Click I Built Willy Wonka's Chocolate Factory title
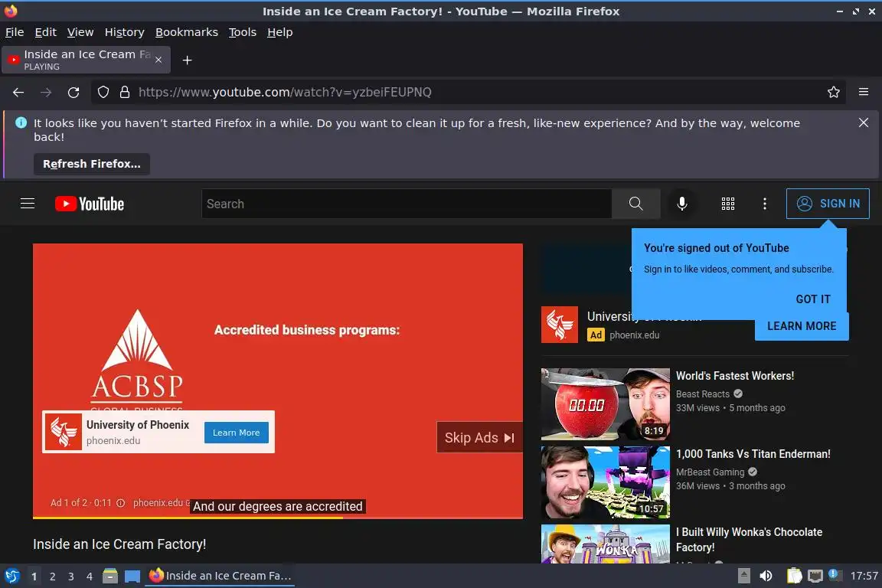 point(749,540)
